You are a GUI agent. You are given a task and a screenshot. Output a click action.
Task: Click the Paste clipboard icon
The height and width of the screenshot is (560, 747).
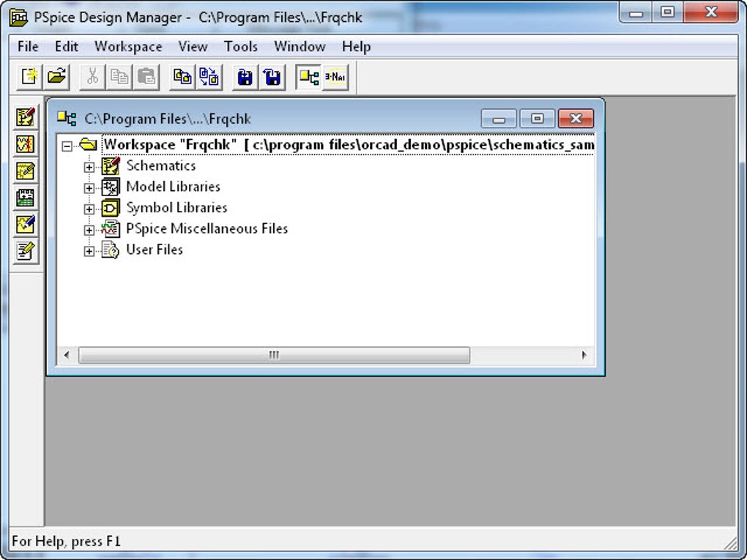pyautogui.click(x=146, y=77)
